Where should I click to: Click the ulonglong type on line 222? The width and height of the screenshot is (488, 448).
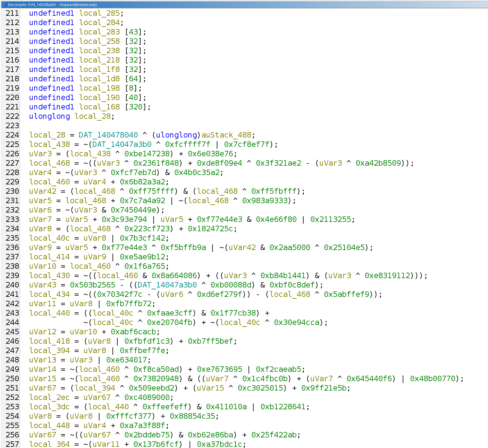click(49, 116)
